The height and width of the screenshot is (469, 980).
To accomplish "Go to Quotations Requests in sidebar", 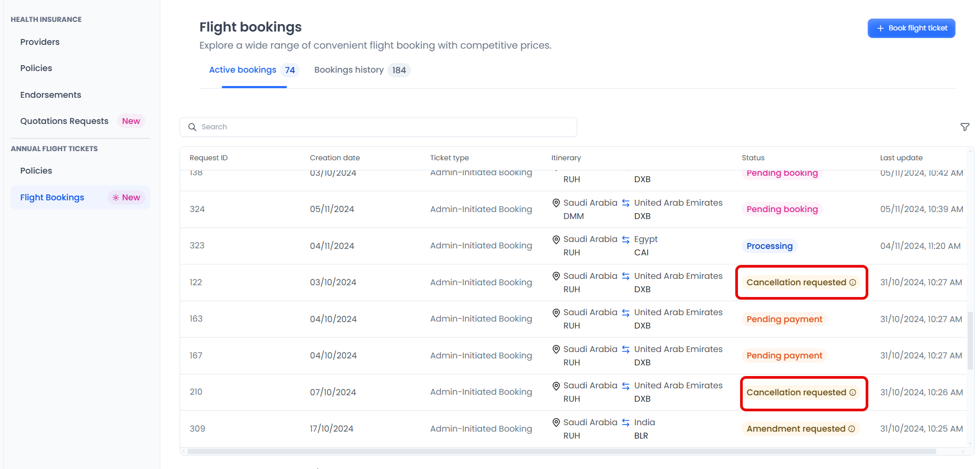I will [x=65, y=121].
